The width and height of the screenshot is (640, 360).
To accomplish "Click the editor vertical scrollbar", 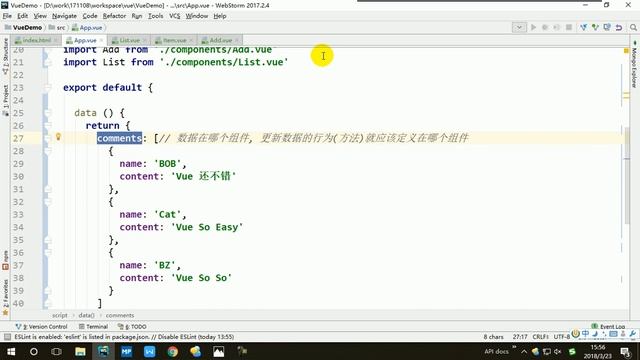I will [627, 176].
